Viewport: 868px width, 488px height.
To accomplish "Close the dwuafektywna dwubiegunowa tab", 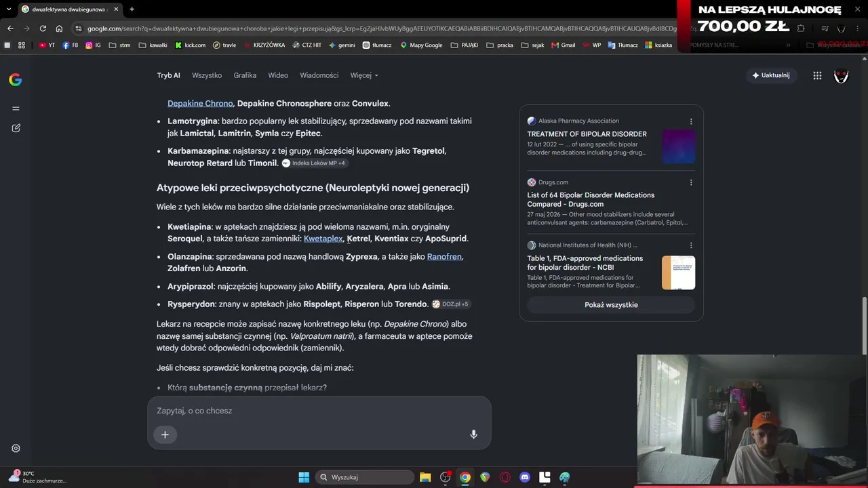I will pos(116,9).
